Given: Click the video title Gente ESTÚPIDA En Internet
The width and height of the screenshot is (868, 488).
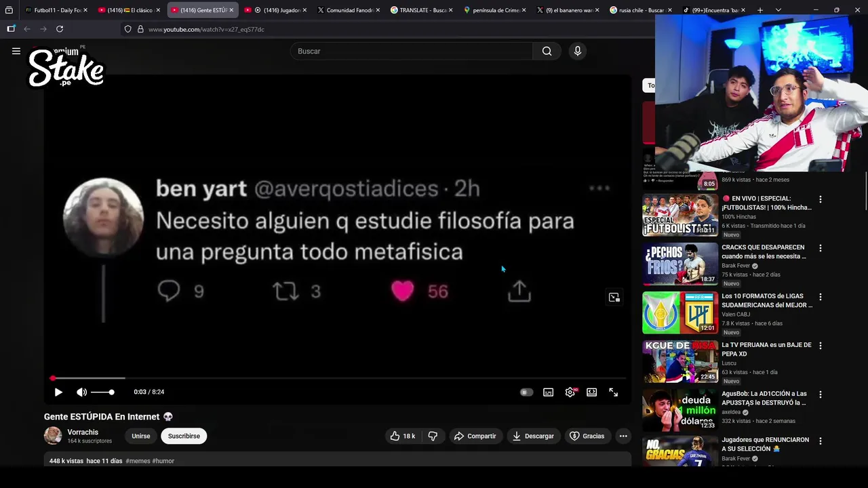Looking at the screenshot, I should point(108,417).
